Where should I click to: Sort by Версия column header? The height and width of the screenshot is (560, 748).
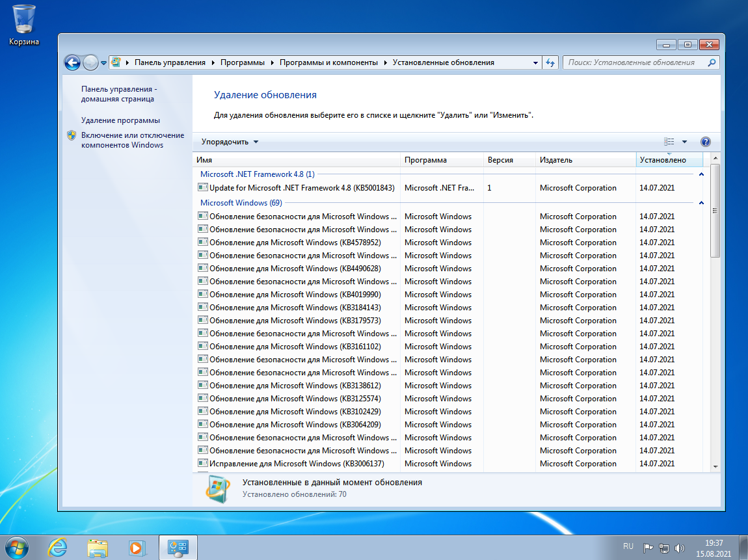point(509,160)
